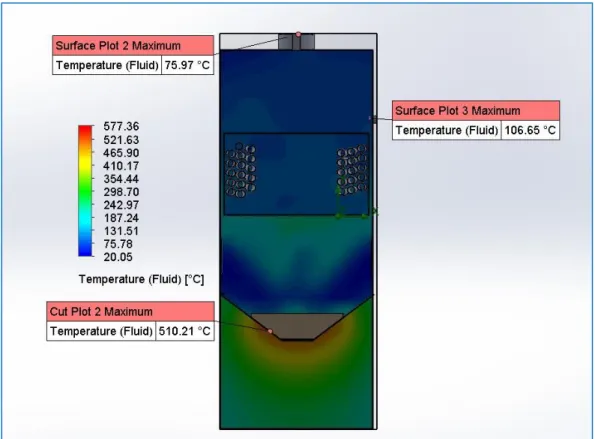Click the 410.17 legend value
This screenshot has width=595, height=439.
coord(121,166)
